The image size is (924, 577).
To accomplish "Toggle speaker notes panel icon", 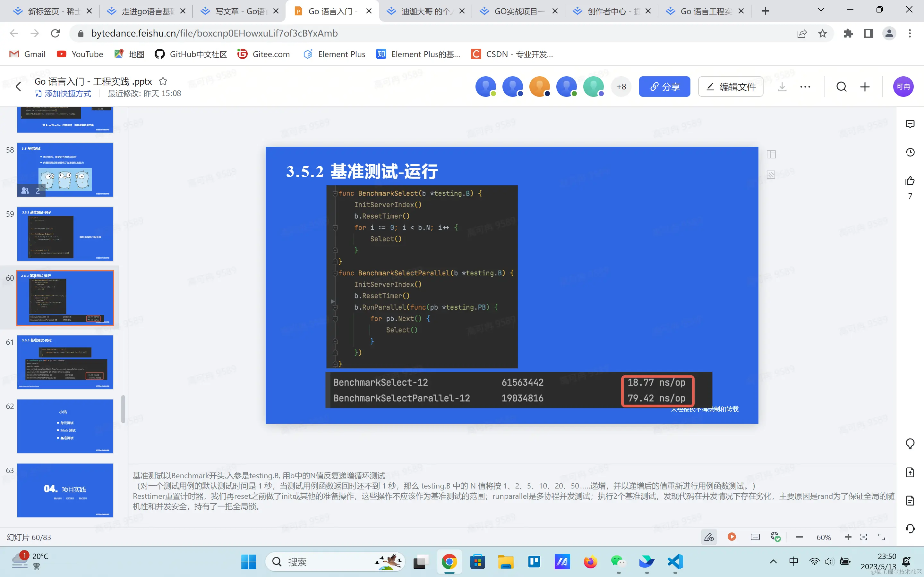I will click(x=755, y=537).
